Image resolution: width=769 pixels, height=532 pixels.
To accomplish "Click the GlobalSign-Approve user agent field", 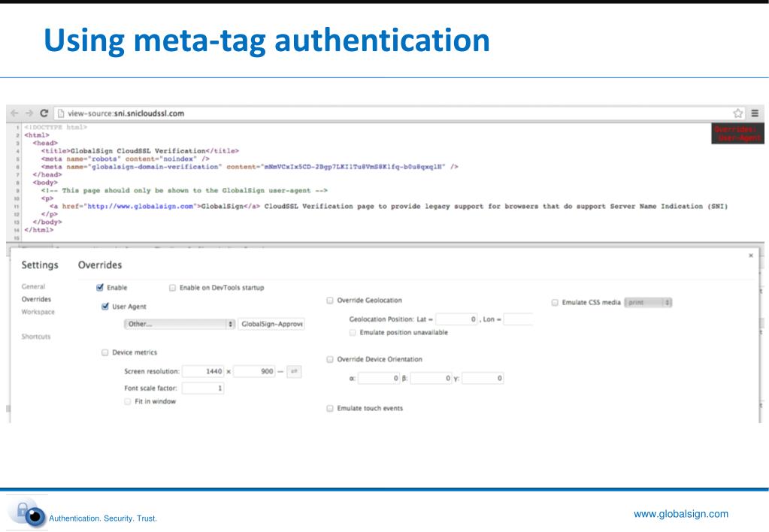I will (x=271, y=324).
